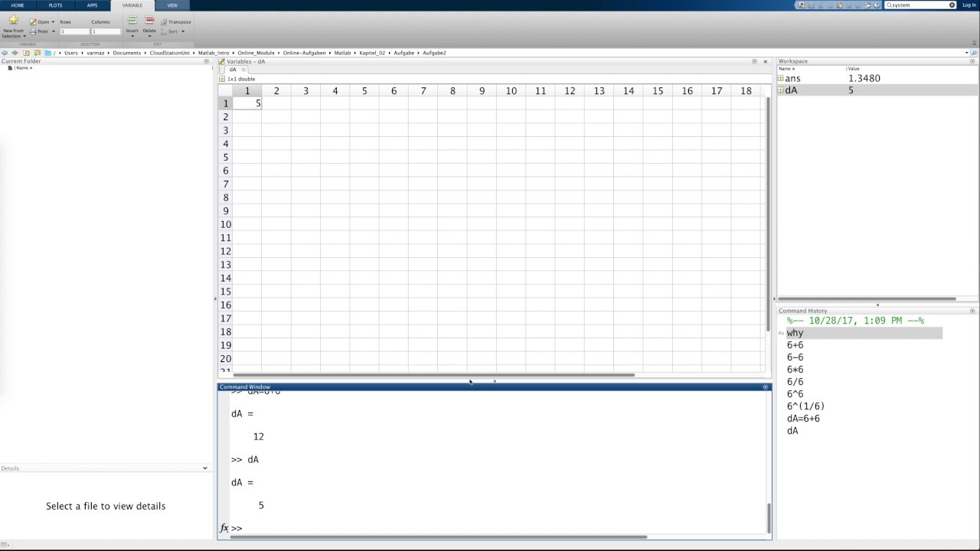This screenshot has width=980, height=551.
Task: Go forward with the Forward arrow icon
Action: pos(15,53)
